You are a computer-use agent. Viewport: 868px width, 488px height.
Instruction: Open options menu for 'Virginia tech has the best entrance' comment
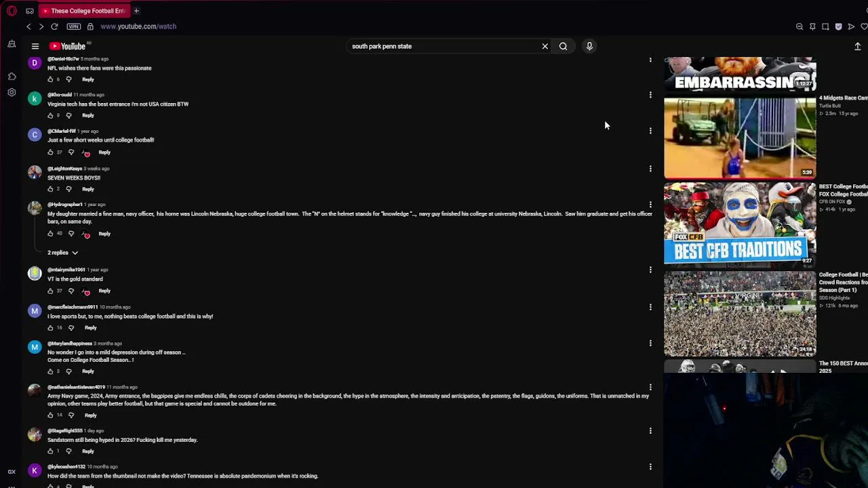pyautogui.click(x=650, y=95)
